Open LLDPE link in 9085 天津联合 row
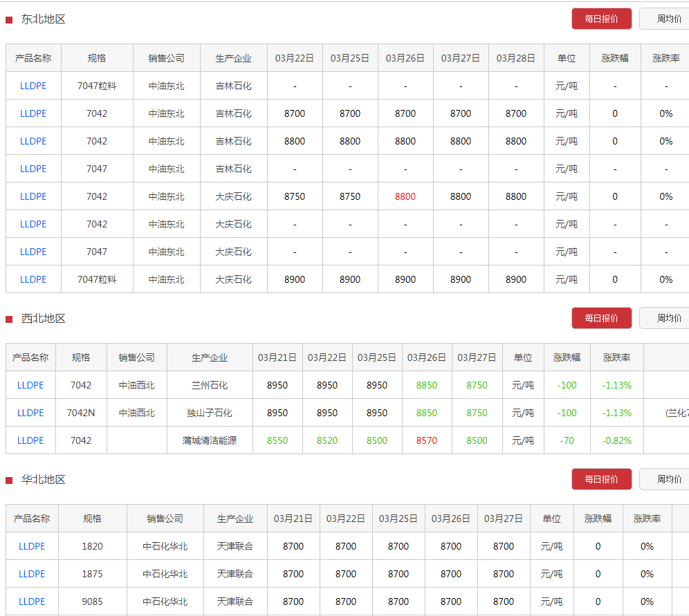Screen dimensions: 689x616 [32, 602]
